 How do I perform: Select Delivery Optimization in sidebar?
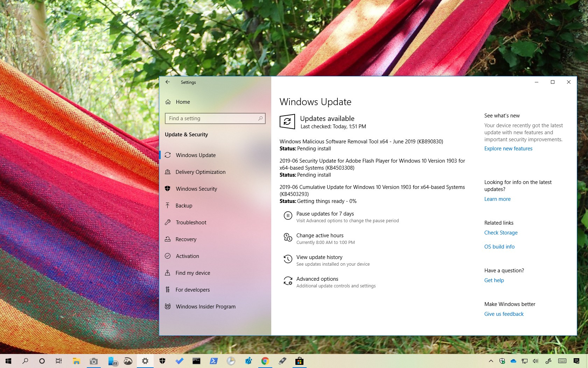(x=200, y=172)
